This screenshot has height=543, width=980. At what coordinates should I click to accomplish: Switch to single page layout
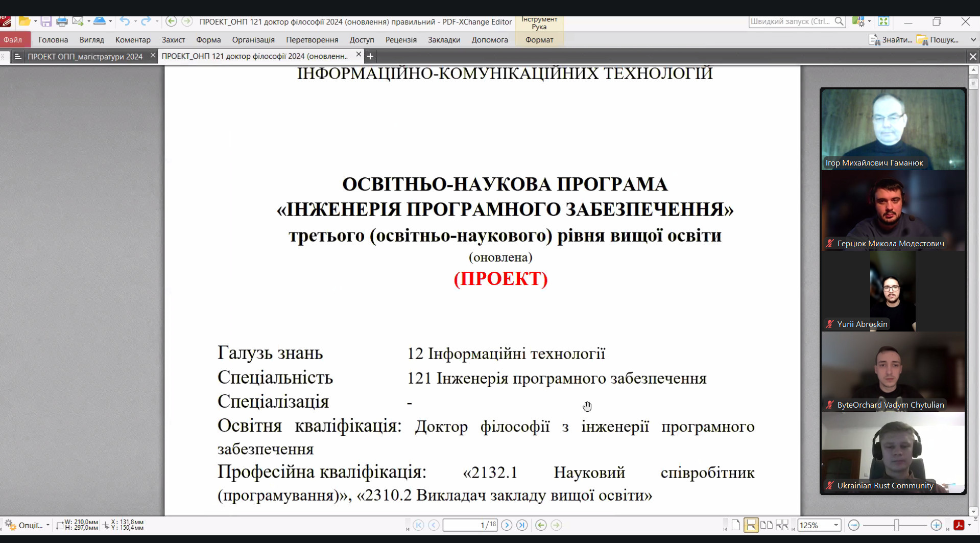736,525
